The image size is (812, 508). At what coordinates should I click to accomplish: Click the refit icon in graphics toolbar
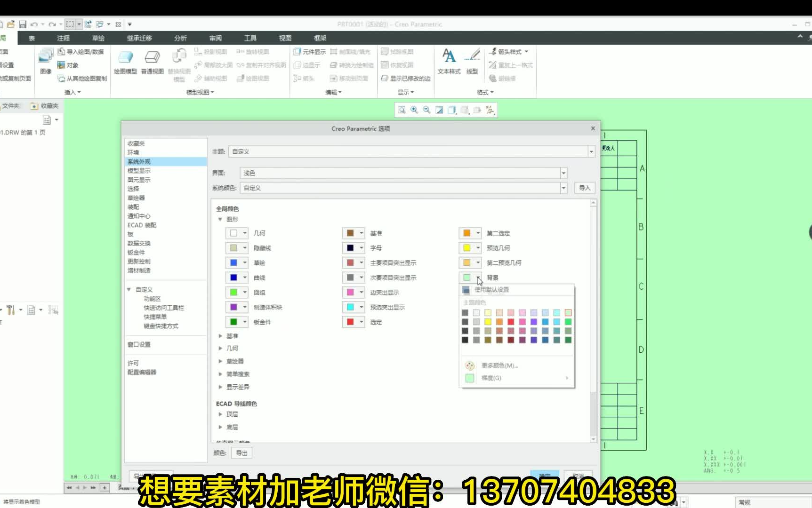pos(402,110)
